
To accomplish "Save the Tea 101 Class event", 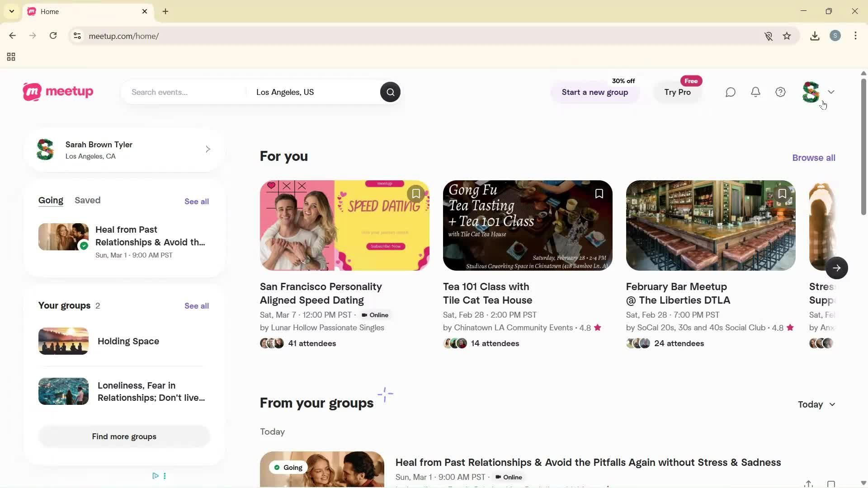I will pos(599,193).
